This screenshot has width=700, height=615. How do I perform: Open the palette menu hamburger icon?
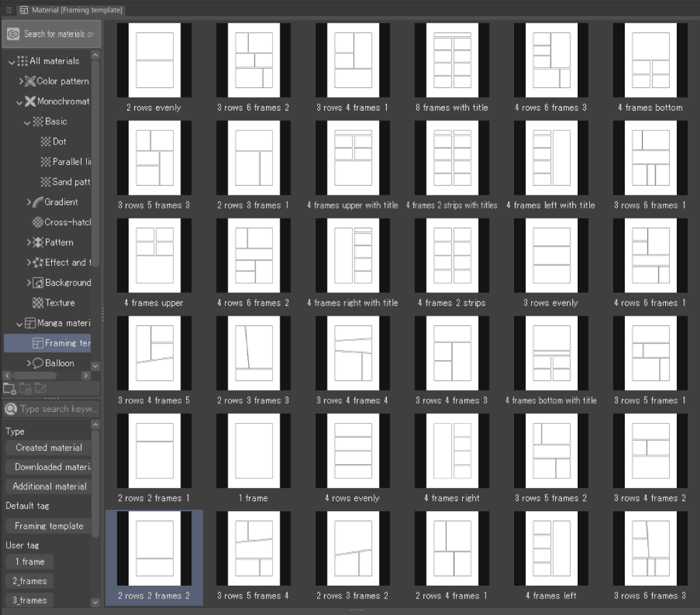(8, 10)
